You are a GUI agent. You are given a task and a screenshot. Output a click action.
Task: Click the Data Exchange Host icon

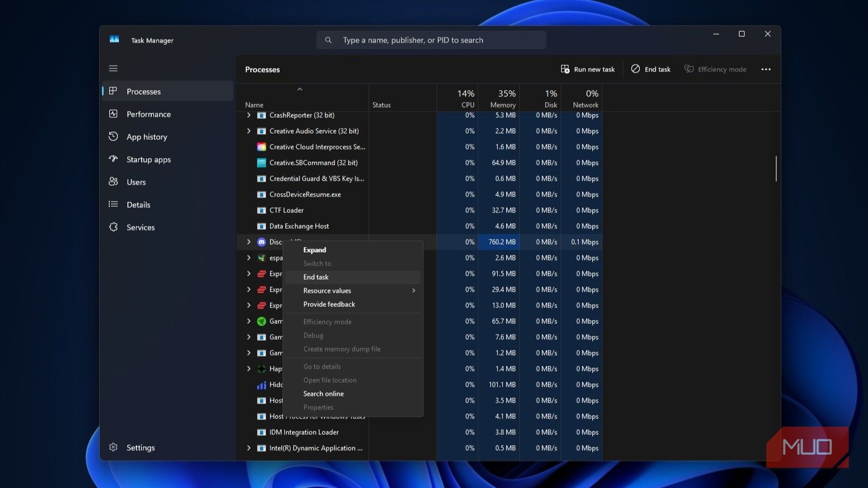coord(262,226)
